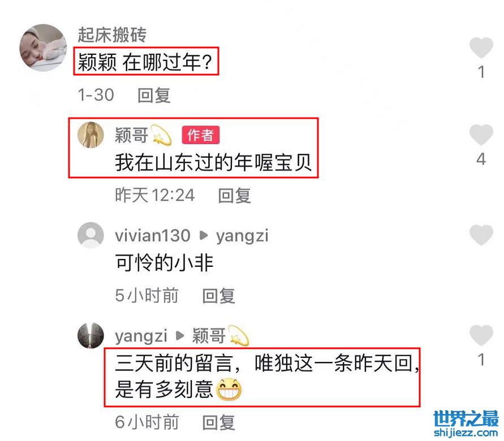The height and width of the screenshot is (441, 504).
Task: Open username 起床搬砖
Action: tap(112, 34)
